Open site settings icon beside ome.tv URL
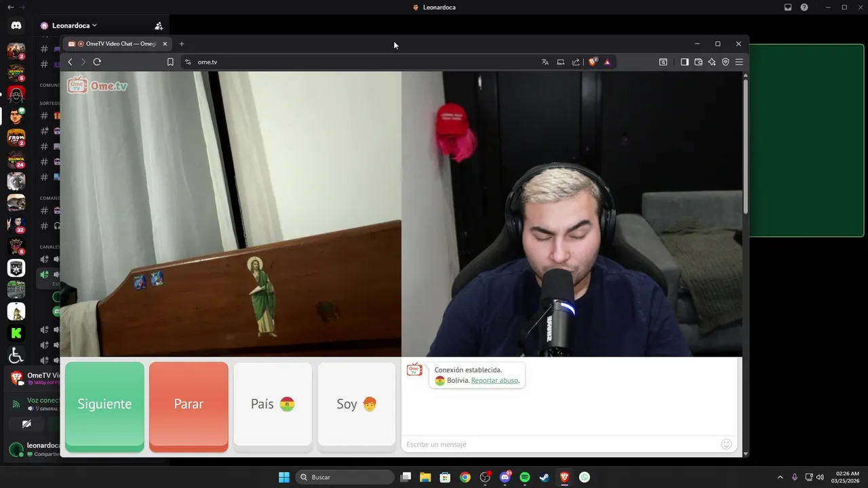This screenshot has height=488, width=868. click(x=189, y=62)
